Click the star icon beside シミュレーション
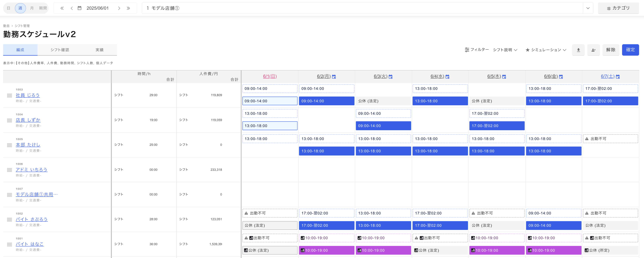 pos(527,50)
